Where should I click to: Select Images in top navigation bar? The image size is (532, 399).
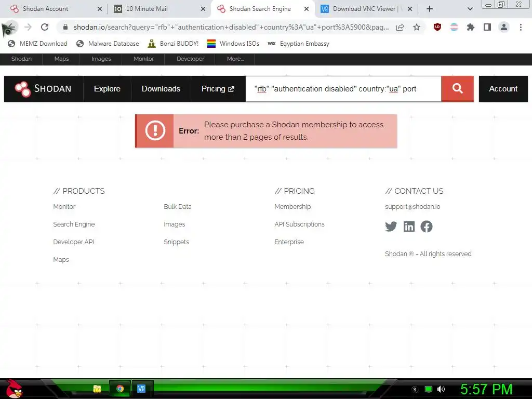point(101,59)
